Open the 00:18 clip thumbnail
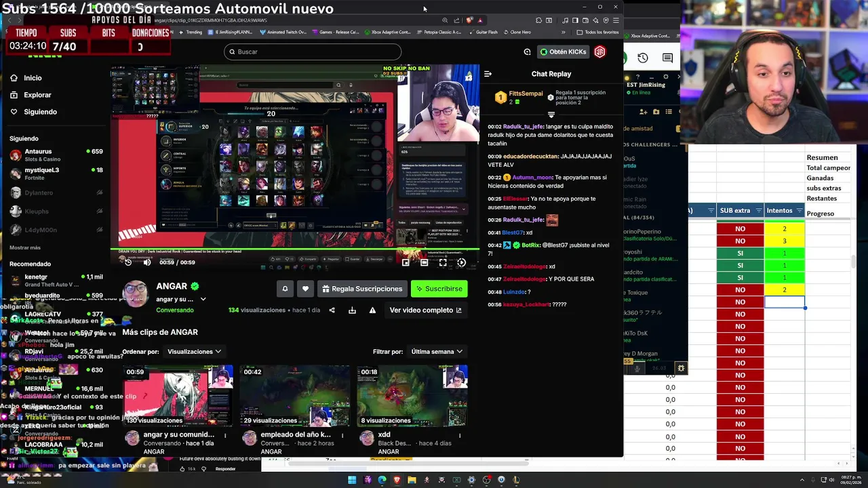The height and width of the screenshot is (488, 868). (x=412, y=396)
